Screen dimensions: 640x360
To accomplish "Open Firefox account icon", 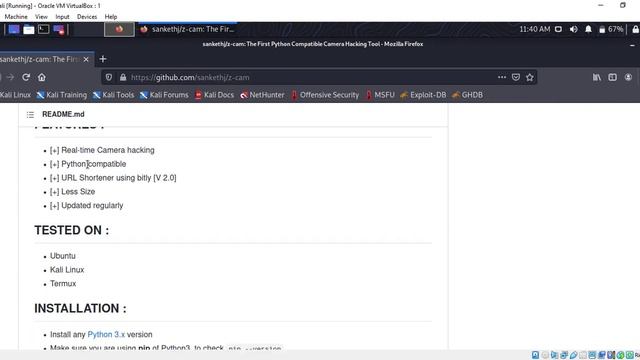I will pos(628,77).
